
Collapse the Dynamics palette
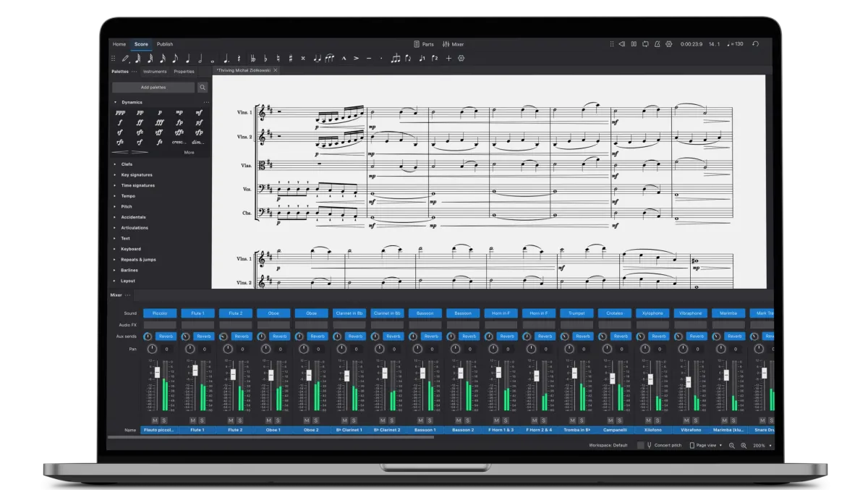coord(116,102)
